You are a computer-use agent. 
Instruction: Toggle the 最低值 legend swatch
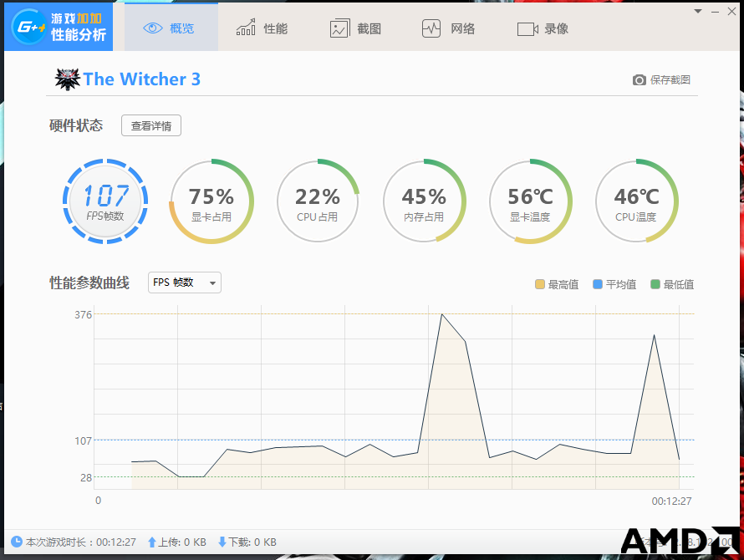pos(655,284)
